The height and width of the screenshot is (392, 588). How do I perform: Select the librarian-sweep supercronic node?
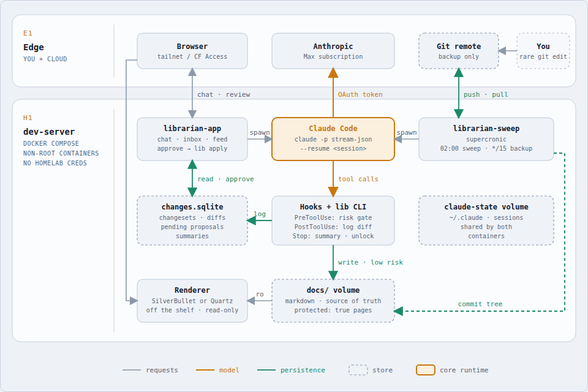tap(486, 139)
